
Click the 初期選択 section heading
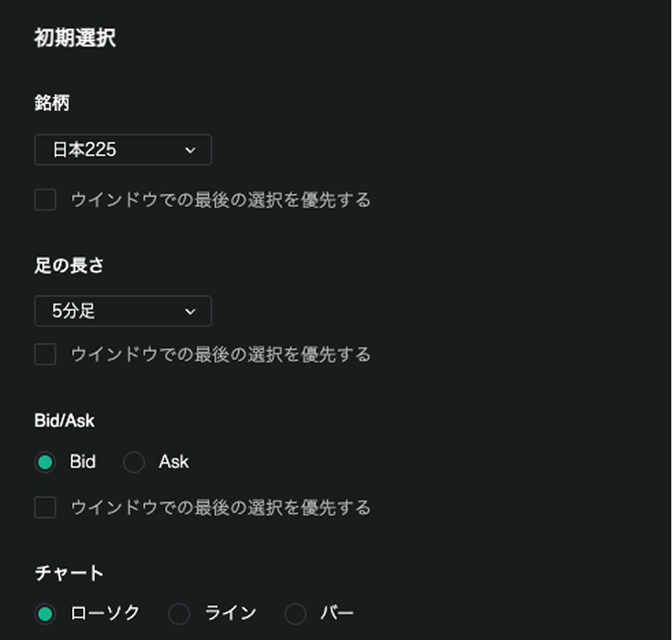click(x=75, y=38)
